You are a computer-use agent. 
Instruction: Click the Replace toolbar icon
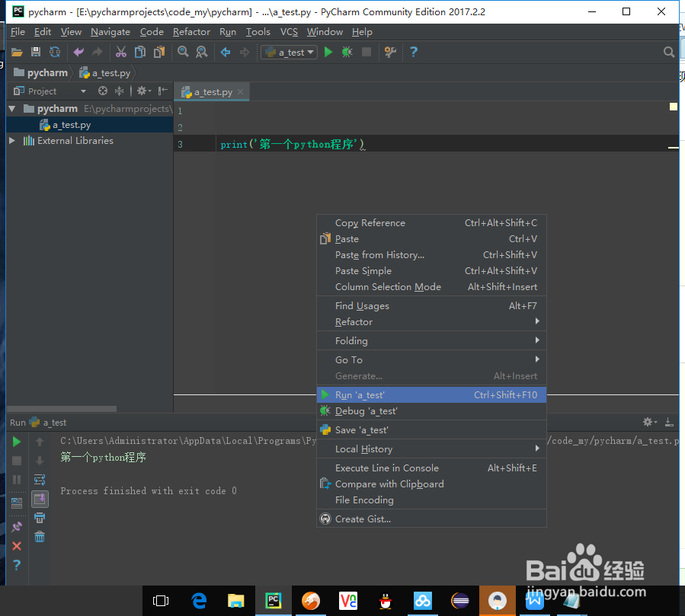pos(202,53)
